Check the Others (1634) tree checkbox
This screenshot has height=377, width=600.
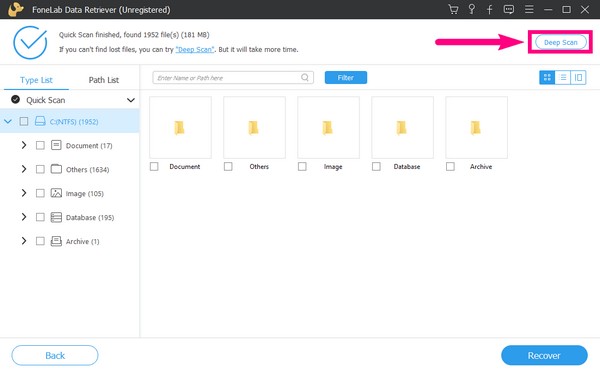point(40,169)
